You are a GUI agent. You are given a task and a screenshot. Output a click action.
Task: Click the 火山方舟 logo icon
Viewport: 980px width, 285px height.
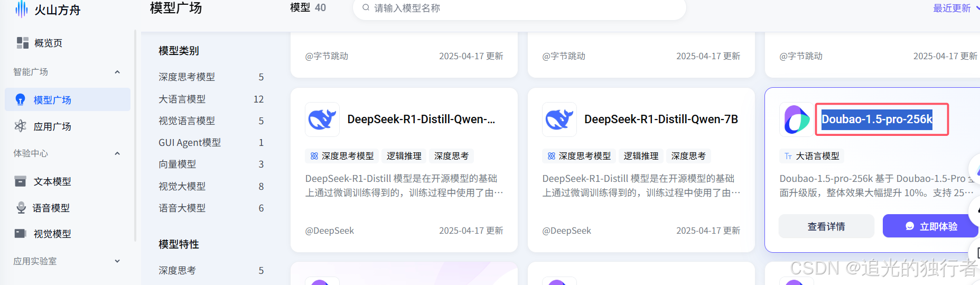[x=21, y=8]
